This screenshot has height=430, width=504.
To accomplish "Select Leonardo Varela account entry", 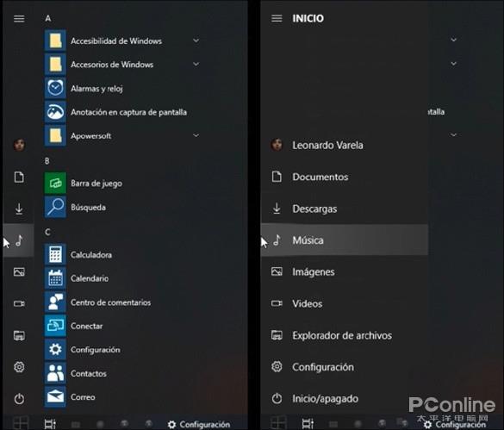I will click(x=345, y=145).
